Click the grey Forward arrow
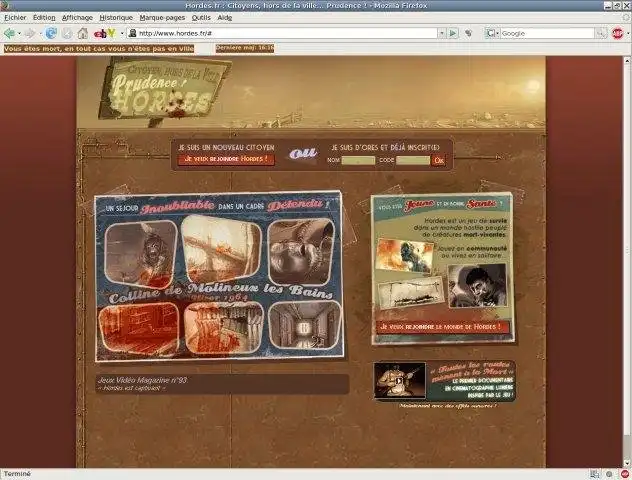The width and height of the screenshot is (632, 480). 30,33
